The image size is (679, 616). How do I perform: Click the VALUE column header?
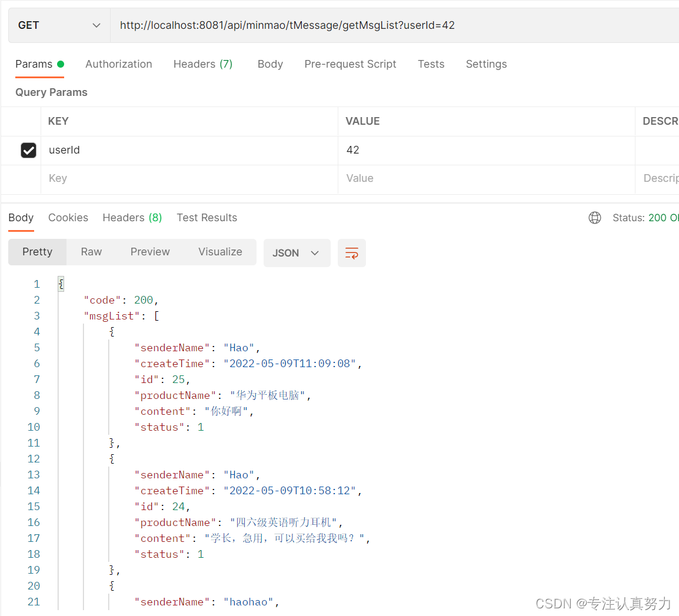pyautogui.click(x=362, y=121)
